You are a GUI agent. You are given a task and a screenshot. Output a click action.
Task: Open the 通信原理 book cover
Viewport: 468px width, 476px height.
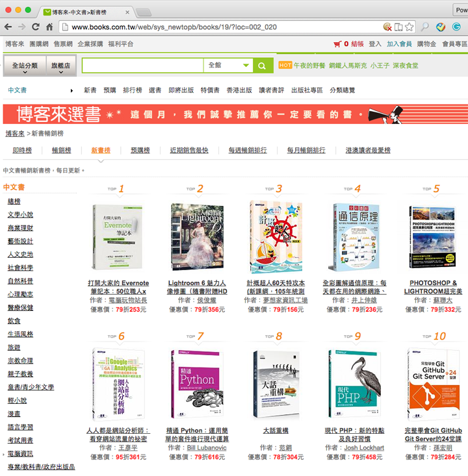tap(354, 237)
